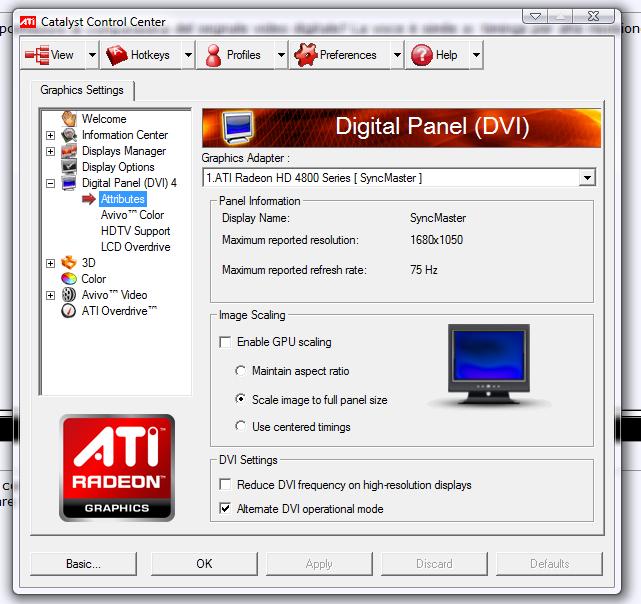
Task: Expand the Displays Manager tree node
Action: tap(50, 151)
